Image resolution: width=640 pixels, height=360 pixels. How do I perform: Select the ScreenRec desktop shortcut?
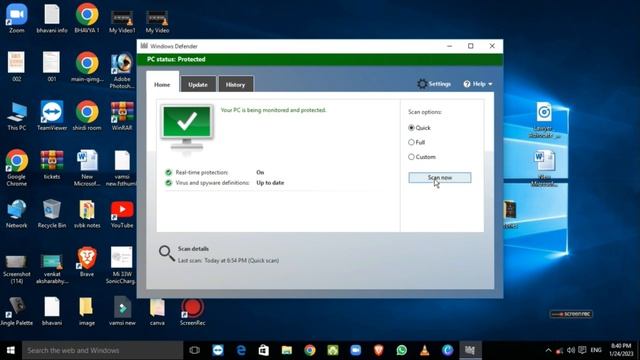pyautogui.click(x=192, y=311)
